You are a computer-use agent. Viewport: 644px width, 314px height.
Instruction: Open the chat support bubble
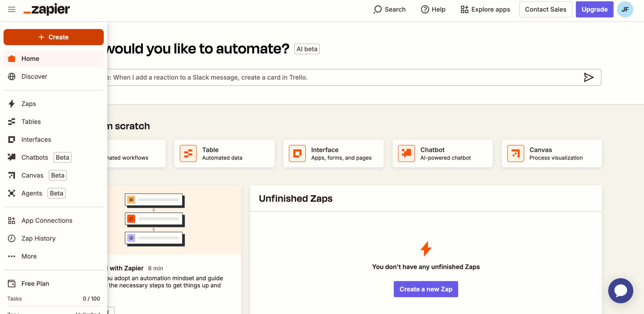[620, 291]
